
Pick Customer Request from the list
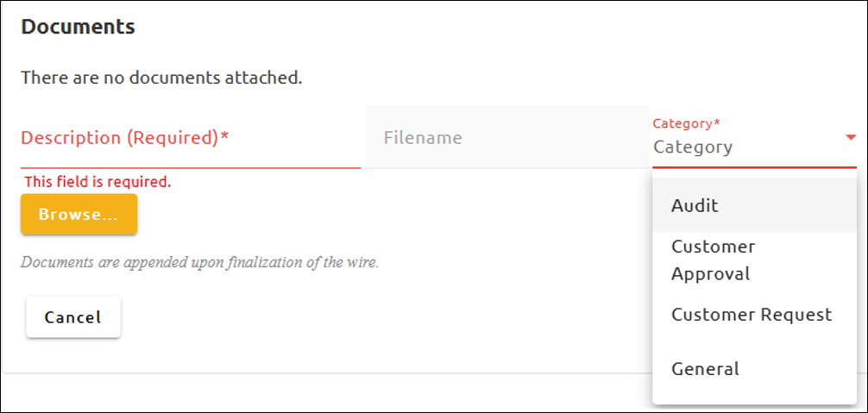pos(751,315)
